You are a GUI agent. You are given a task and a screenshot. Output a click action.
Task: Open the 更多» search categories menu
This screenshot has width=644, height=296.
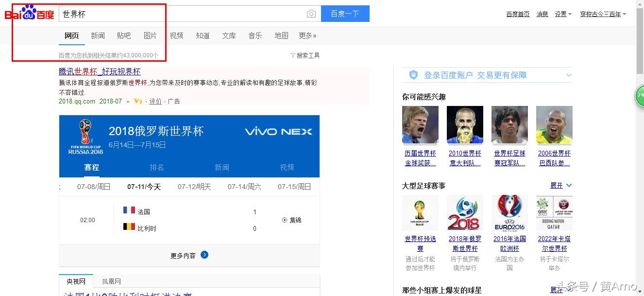tap(307, 35)
